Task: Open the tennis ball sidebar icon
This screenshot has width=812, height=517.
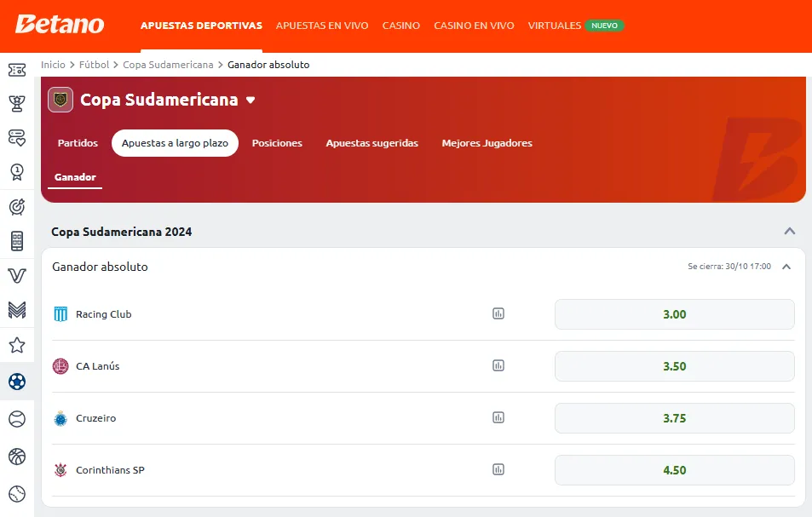Action: (x=16, y=419)
